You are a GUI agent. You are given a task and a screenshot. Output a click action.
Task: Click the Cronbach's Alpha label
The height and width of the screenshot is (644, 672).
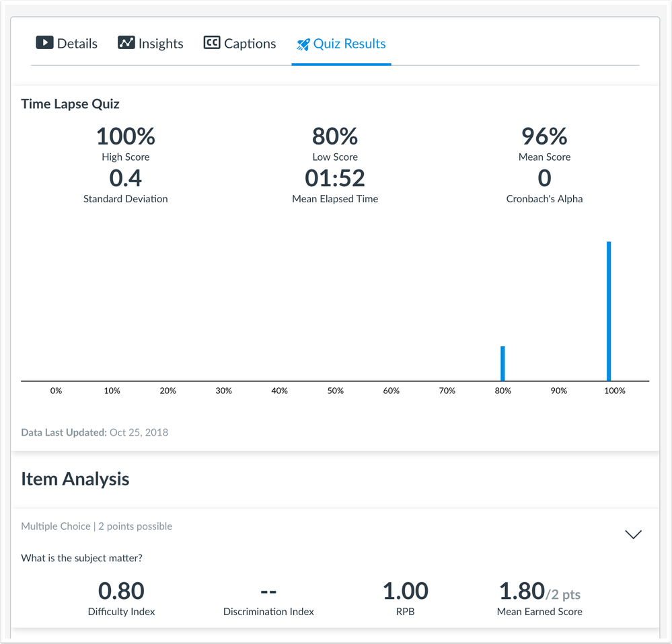click(544, 199)
